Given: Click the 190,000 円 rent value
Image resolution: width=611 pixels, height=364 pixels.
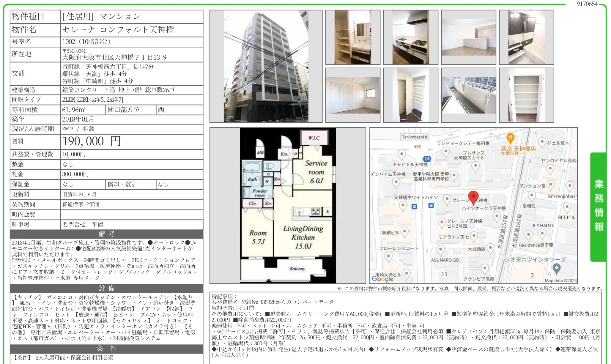Looking at the screenshot, I should (92, 141).
